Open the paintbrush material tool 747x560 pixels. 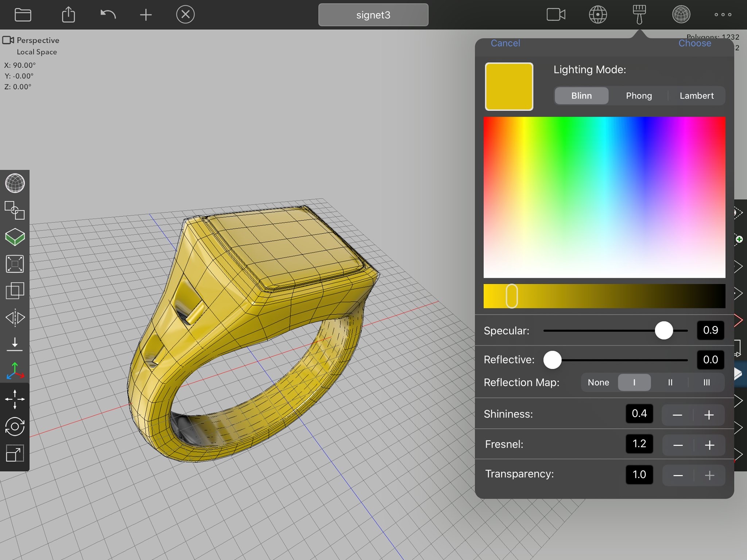coord(639,15)
